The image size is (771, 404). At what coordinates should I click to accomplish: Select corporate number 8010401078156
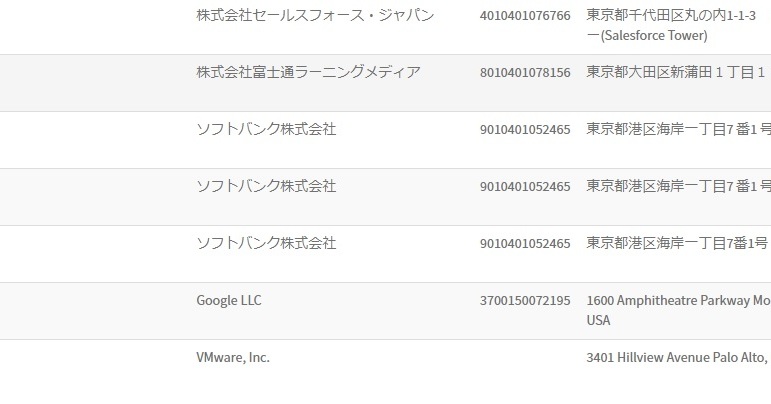point(525,73)
